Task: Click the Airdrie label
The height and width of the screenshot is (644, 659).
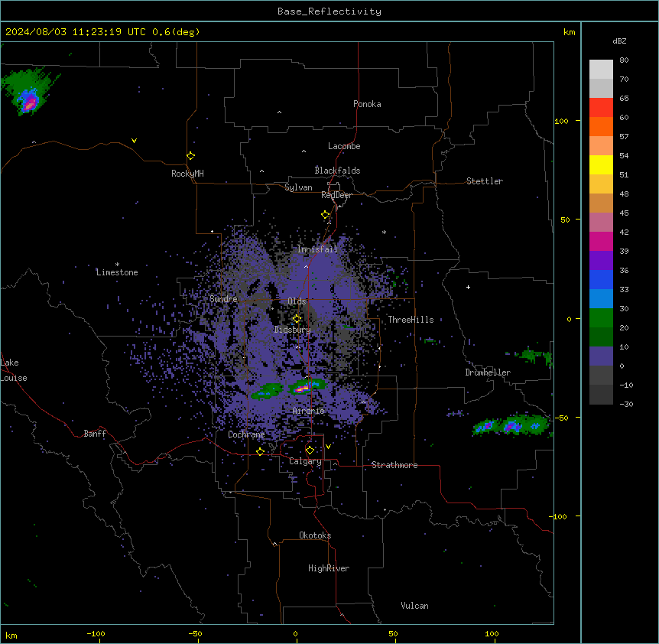Action: [309, 411]
